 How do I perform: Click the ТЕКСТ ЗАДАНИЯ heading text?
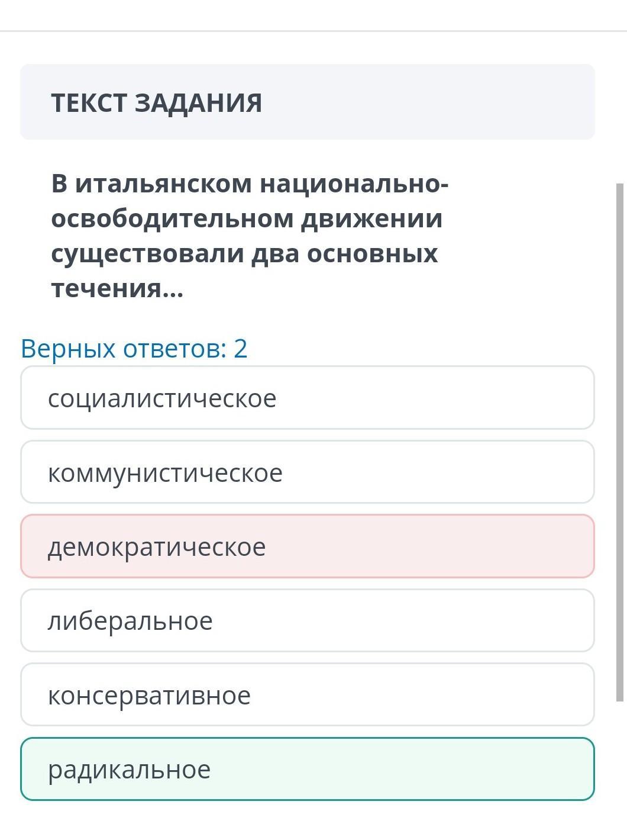[x=156, y=102]
